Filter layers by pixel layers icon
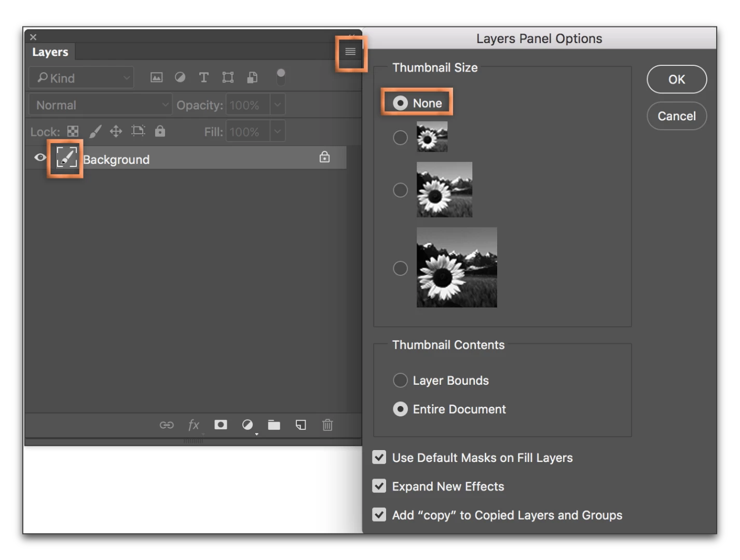Image resolution: width=740 pixels, height=560 pixels. click(156, 78)
